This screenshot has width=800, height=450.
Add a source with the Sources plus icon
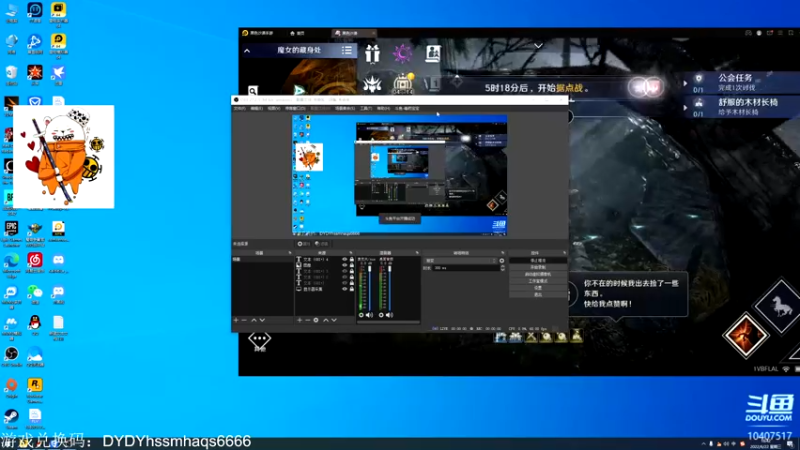[x=299, y=320]
